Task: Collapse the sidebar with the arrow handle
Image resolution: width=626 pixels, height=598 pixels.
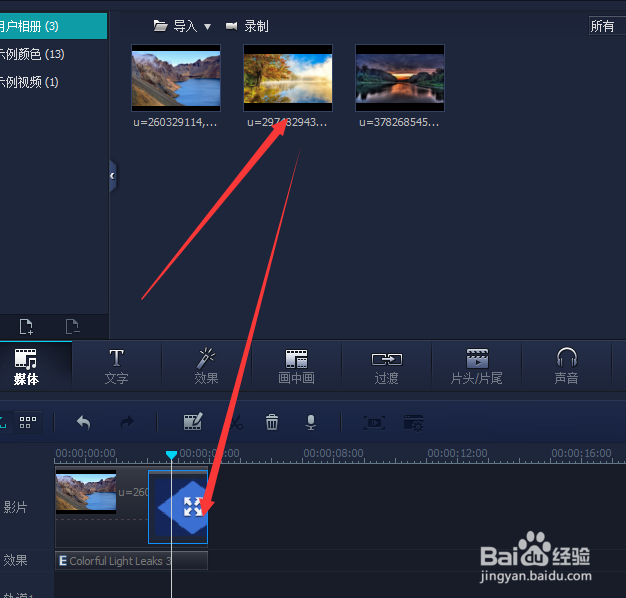Action: [113, 176]
